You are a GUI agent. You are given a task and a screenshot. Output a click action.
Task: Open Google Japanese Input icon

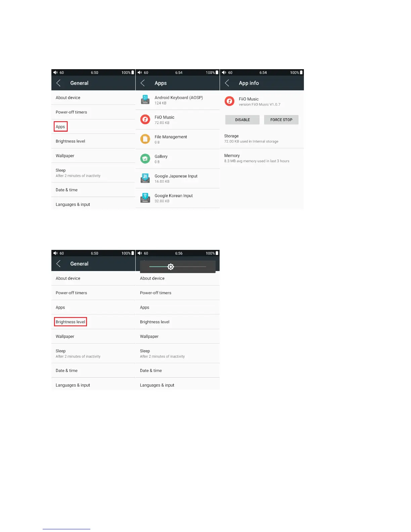click(145, 178)
